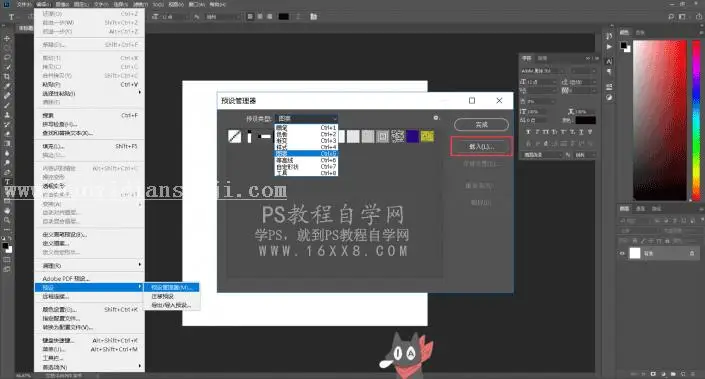Click the Load button in Preset Manager
Screen dimensions: 705x379
coord(482,147)
